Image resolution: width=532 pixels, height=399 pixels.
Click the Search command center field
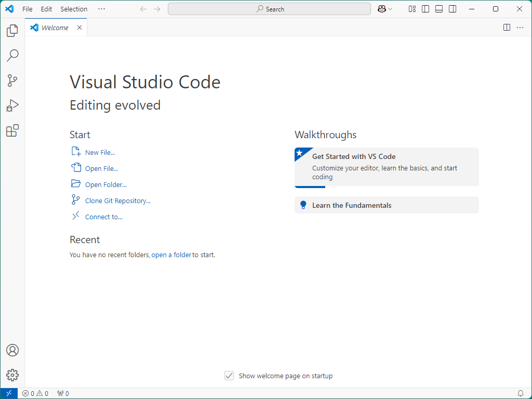(x=270, y=9)
